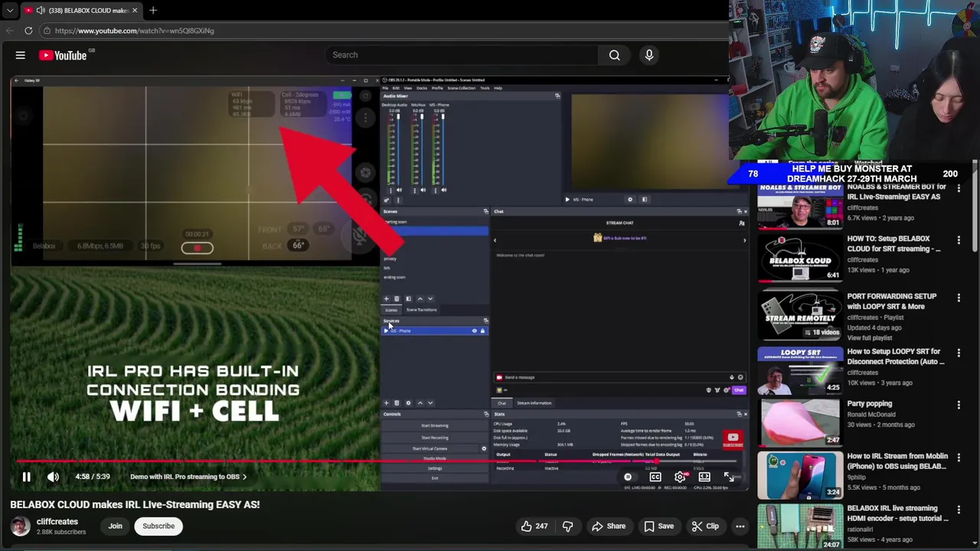Open the cliffcreates channel name link

pos(57,522)
